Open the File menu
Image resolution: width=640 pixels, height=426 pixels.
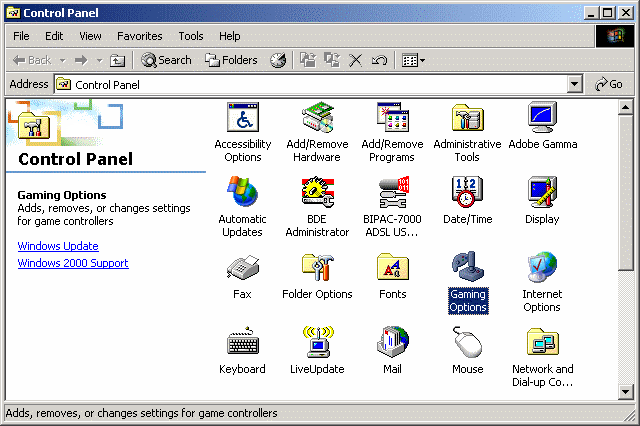pyautogui.click(x=21, y=36)
